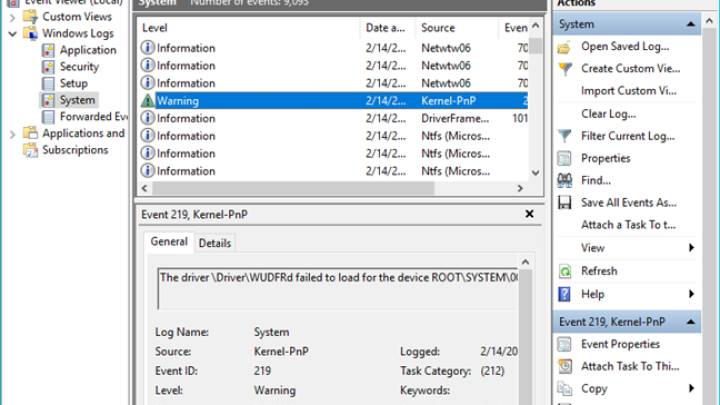
Task: Collapse the Event 219, Kernel-PnP actions section
Action: [691, 322]
